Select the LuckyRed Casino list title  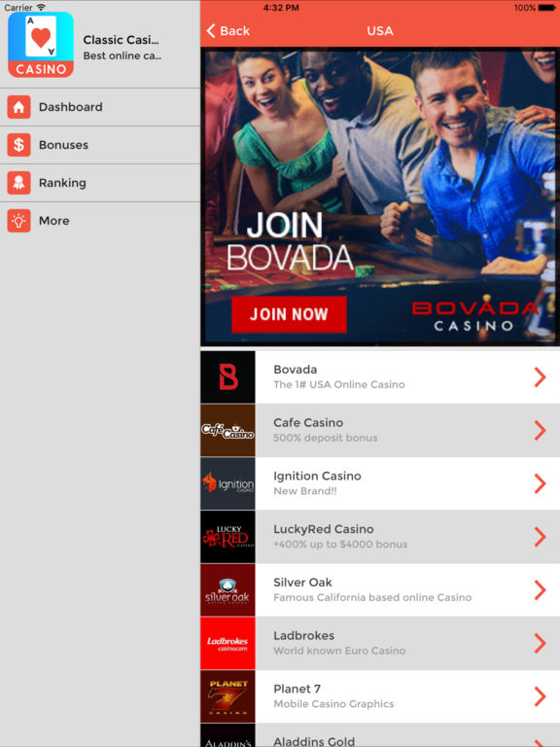point(324,529)
